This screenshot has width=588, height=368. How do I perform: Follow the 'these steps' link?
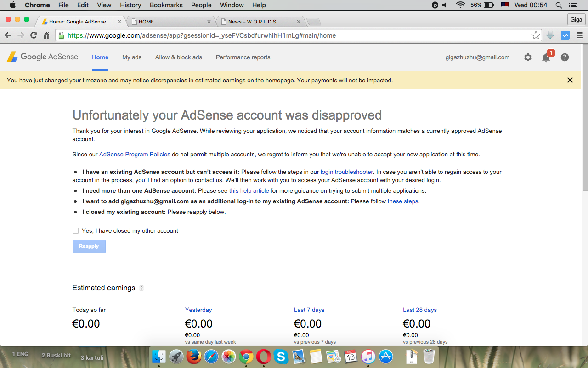tap(403, 201)
